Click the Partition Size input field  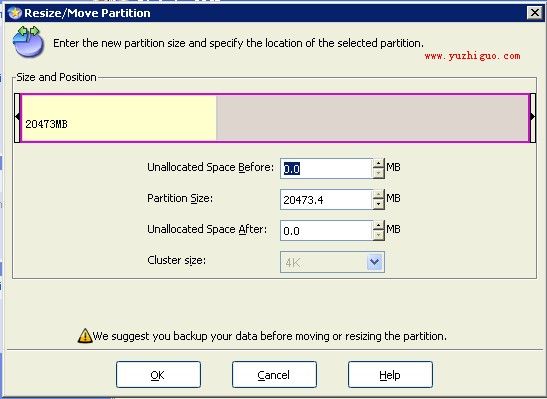(x=327, y=200)
